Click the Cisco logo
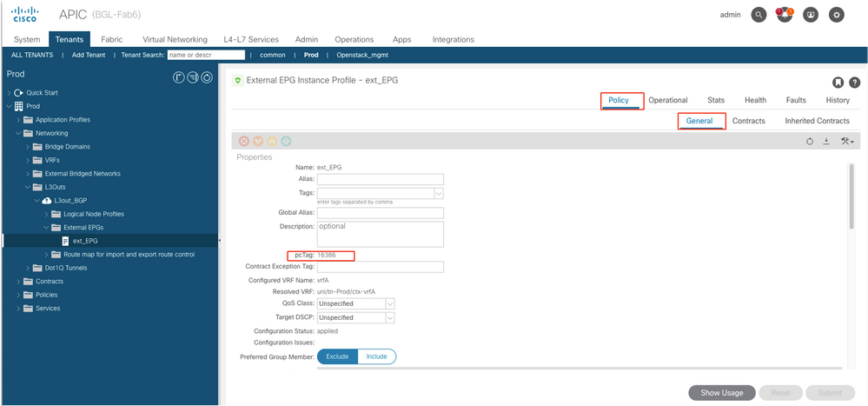This screenshot has width=868, height=406. [x=25, y=15]
